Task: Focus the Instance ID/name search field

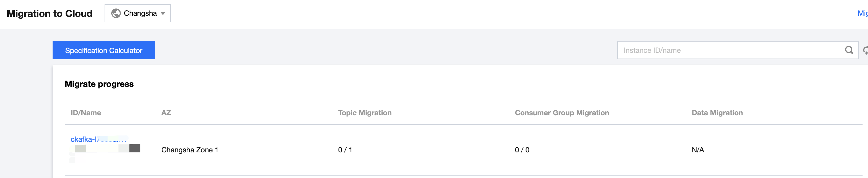Action: tap(728, 50)
